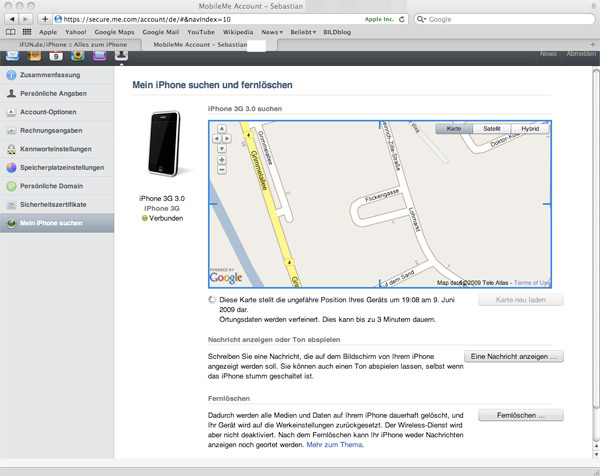Screen dimensions: 600x476
Task: Click the page vertical scrollbar
Action: coord(596,239)
